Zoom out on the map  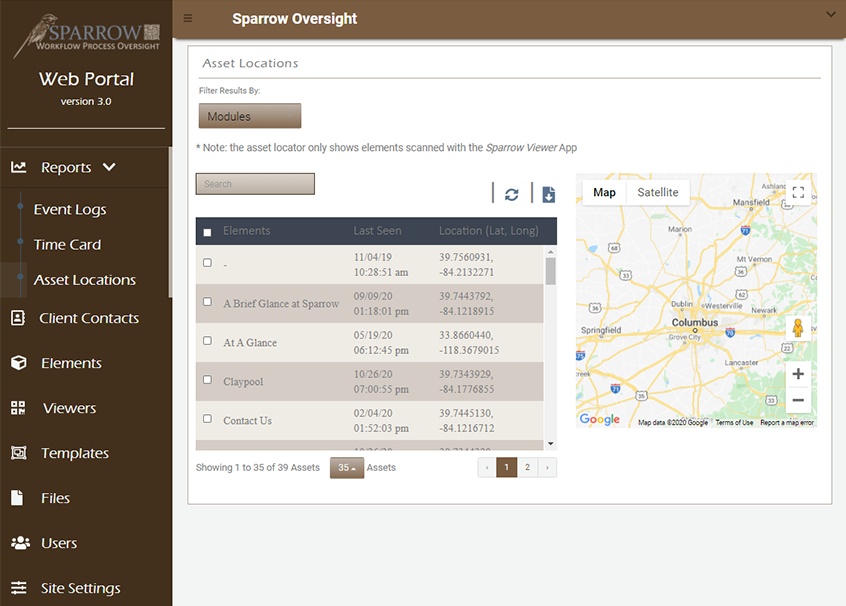(x=797, y=400)
